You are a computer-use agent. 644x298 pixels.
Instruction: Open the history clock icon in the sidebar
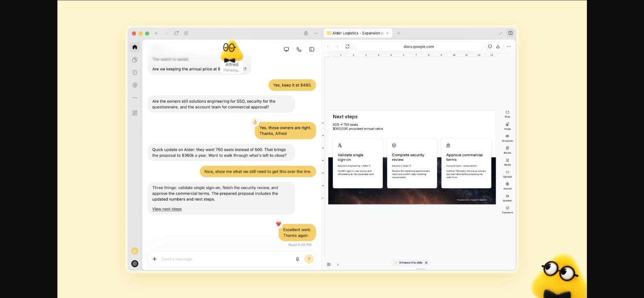pyautogui.click(x=135, y=72)
